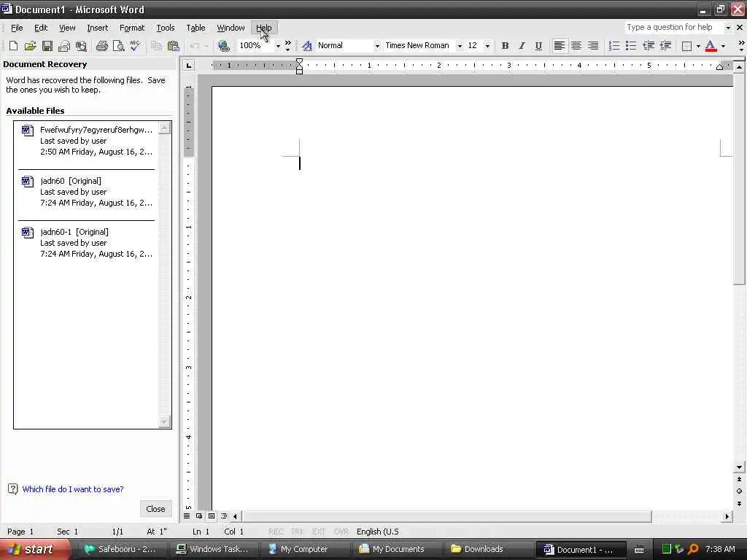Switch to Normal View icon at bottom

187,516
